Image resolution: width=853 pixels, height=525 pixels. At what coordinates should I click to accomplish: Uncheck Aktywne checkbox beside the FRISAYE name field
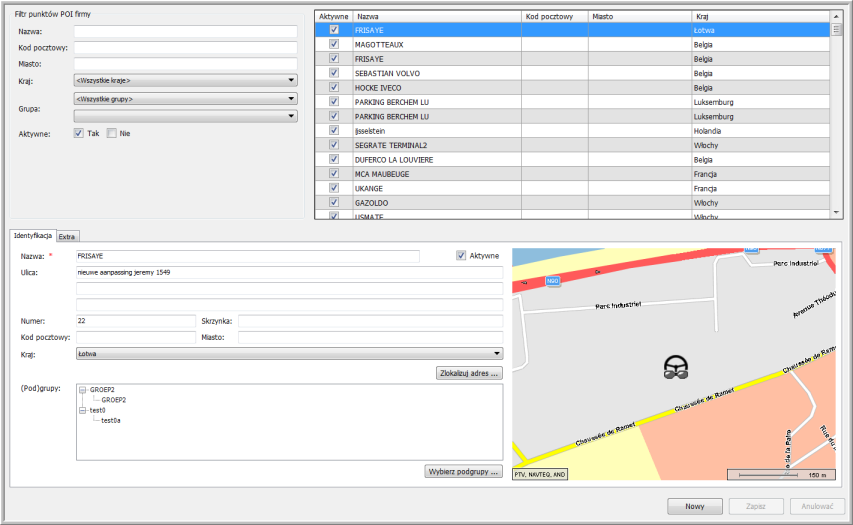point(461,255)
